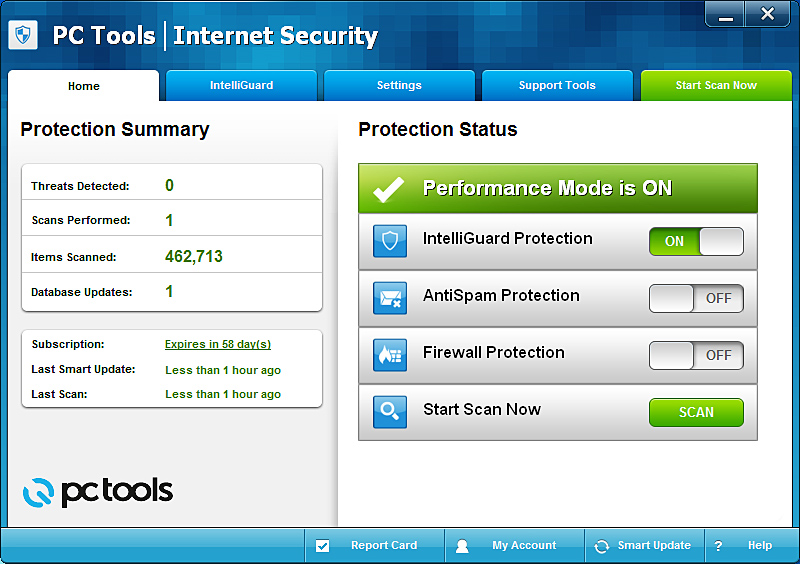Open the Expires in 58 day(s) link
This screenshot has width=800, height=564.
pos(218,344)
